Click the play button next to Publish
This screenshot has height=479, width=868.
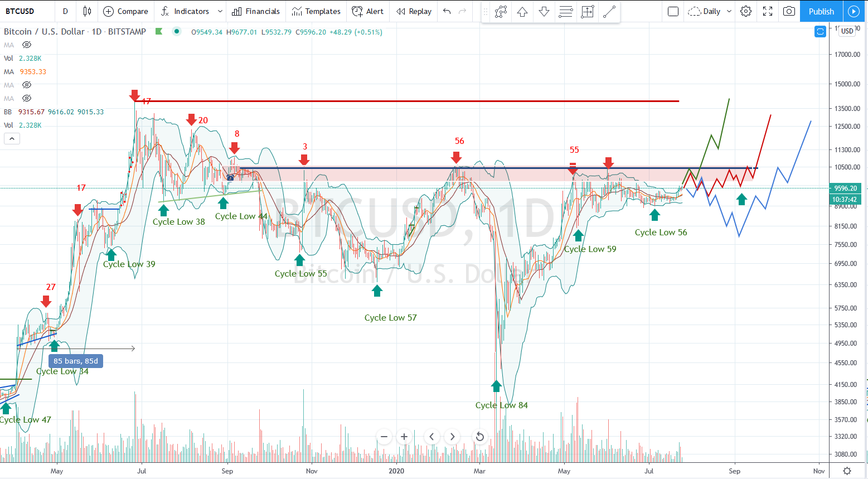click(x=854, y=11)
